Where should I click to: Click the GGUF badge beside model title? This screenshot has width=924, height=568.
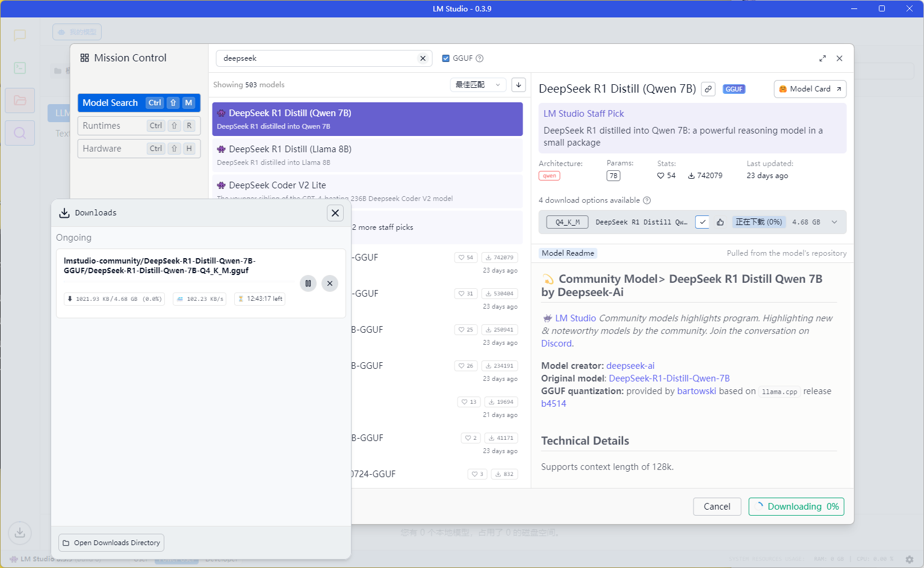tap(734, 89)
